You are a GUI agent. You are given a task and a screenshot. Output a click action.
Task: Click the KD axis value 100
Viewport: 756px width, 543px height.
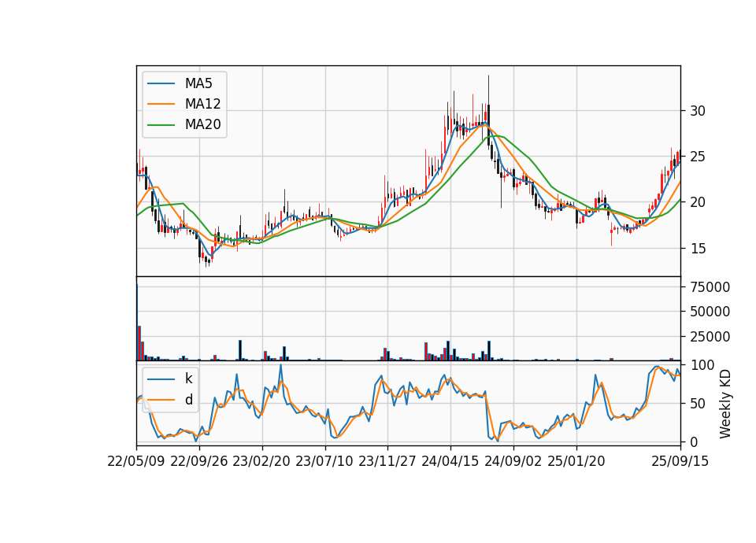tap(702, 365)
